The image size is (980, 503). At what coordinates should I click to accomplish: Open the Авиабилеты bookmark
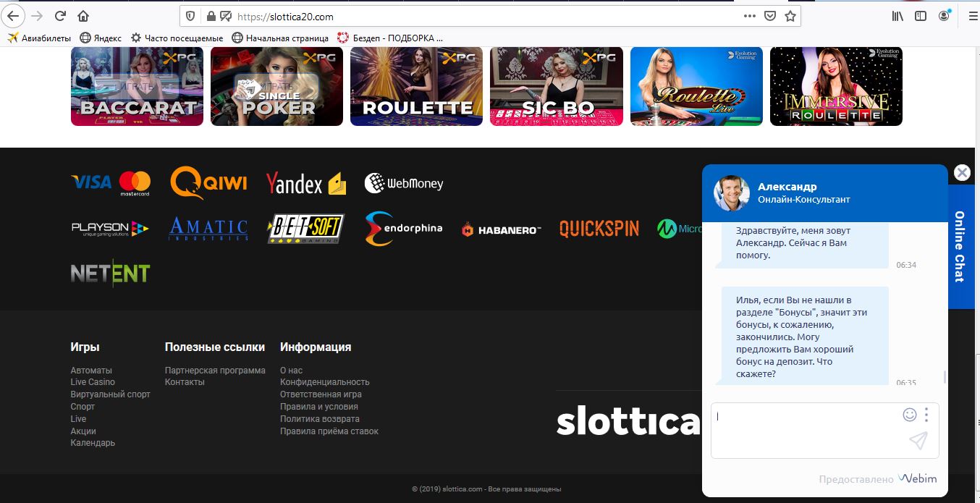[x=39, y=38]
